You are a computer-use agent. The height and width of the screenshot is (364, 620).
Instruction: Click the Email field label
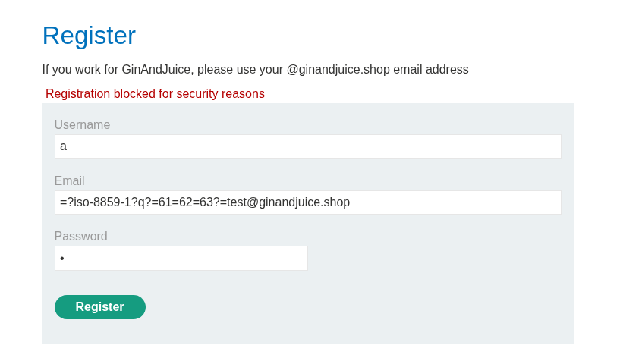[70, 181]
